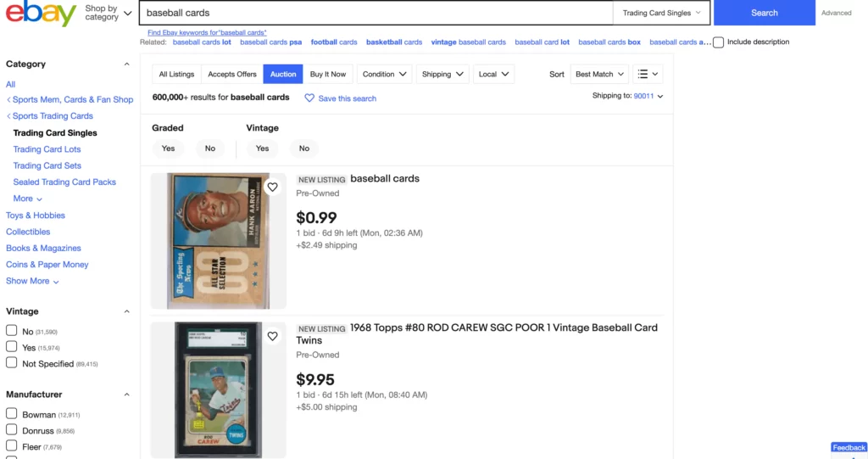
Task: Collapse the Manufacturer section chevron
Action: 127,395
